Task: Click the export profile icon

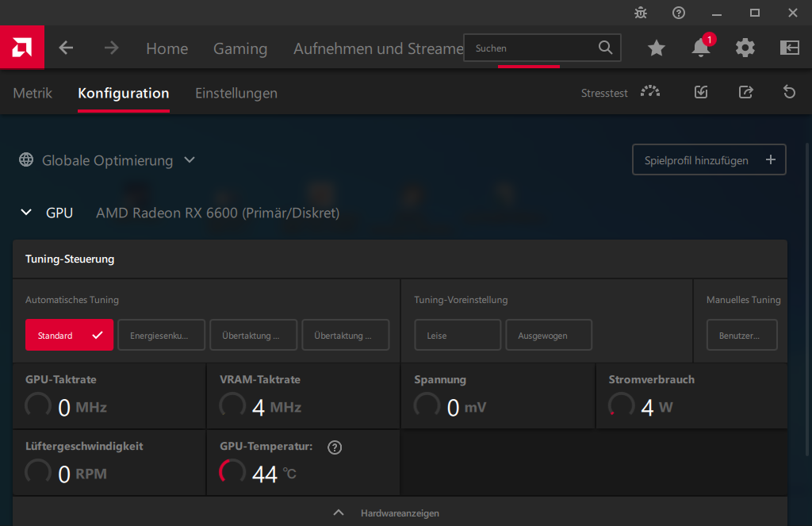Action: coord(745,92)
